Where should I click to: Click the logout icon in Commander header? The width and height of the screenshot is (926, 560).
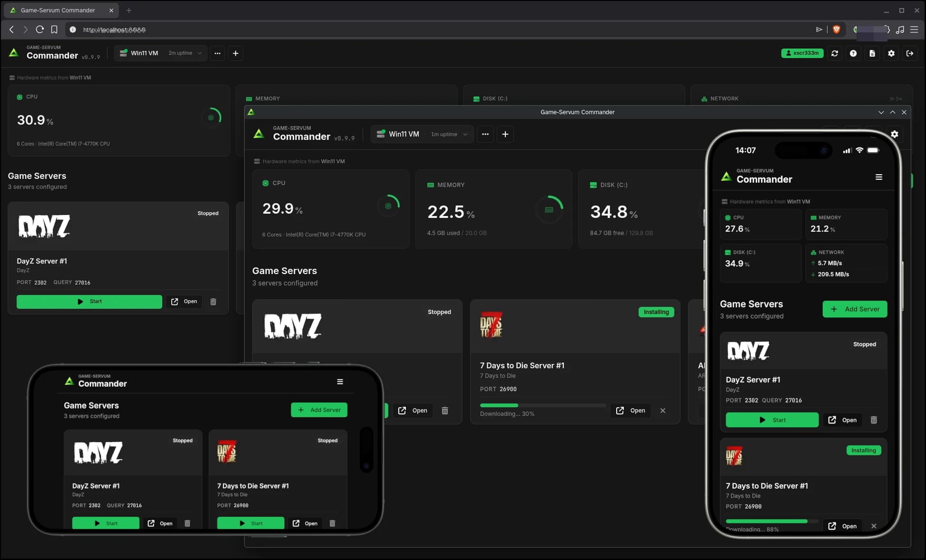pos(910,53)
